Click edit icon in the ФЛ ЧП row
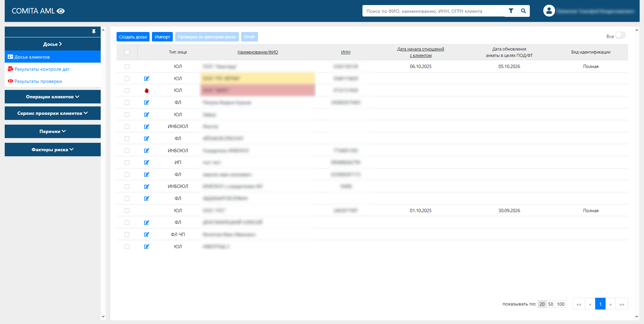The height and width of the screenshot is (324, 644). pos(147,235)
